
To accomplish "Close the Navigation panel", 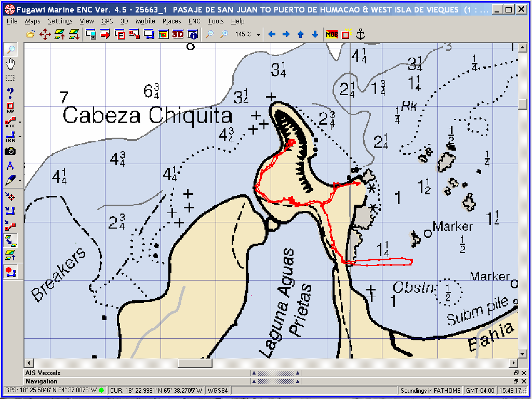I will [x=524, y=381].
